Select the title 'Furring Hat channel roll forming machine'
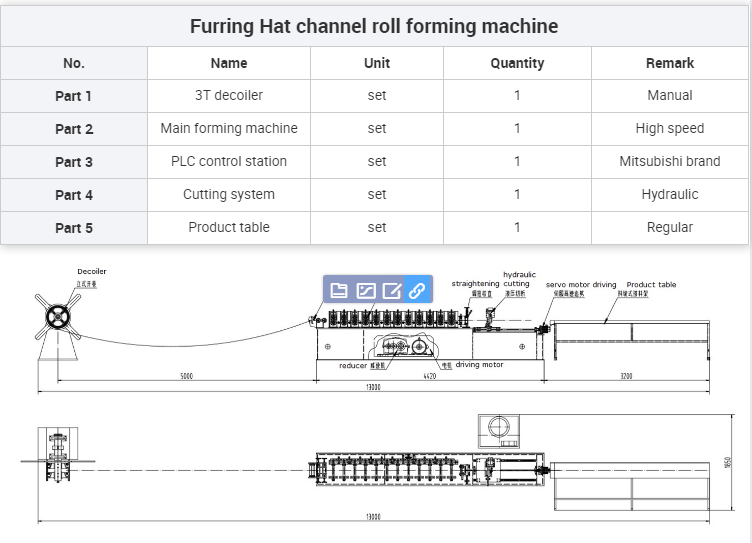This screenshot has height=543, width=752. [374, 26]
